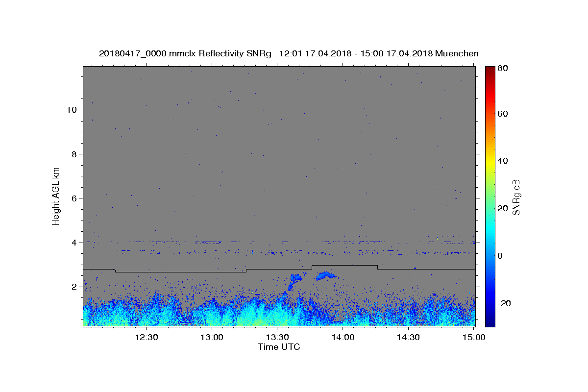Click the colorbar value 20

tap(502, 208)
